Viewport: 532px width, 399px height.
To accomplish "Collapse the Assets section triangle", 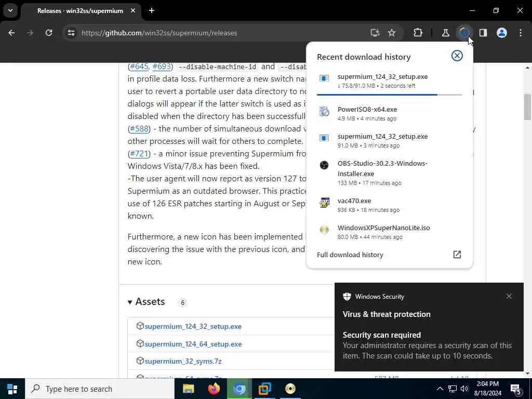I will (129, 302).
